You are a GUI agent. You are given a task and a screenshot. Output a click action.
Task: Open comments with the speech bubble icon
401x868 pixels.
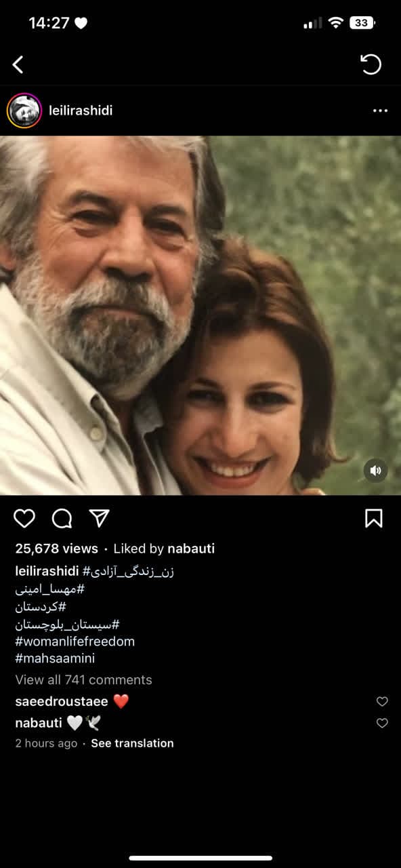pyautogui.click(x=62, y=519)
